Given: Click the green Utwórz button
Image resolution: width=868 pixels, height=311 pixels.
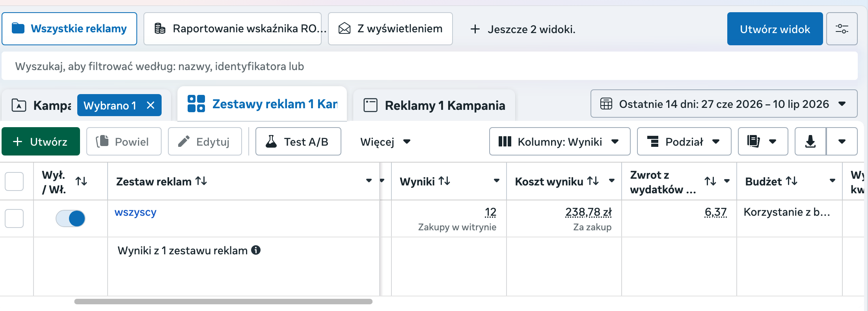Looking at the screenshot, I should click(x=41, y=141).
